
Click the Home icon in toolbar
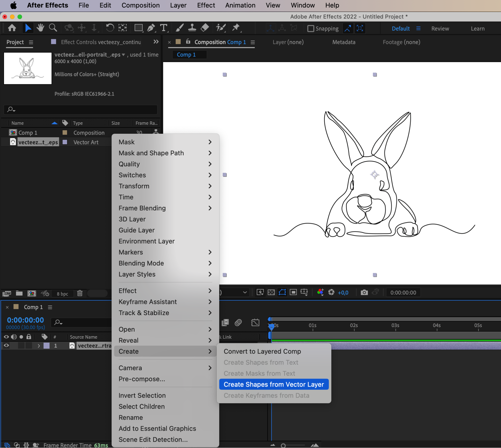point(12,28)
